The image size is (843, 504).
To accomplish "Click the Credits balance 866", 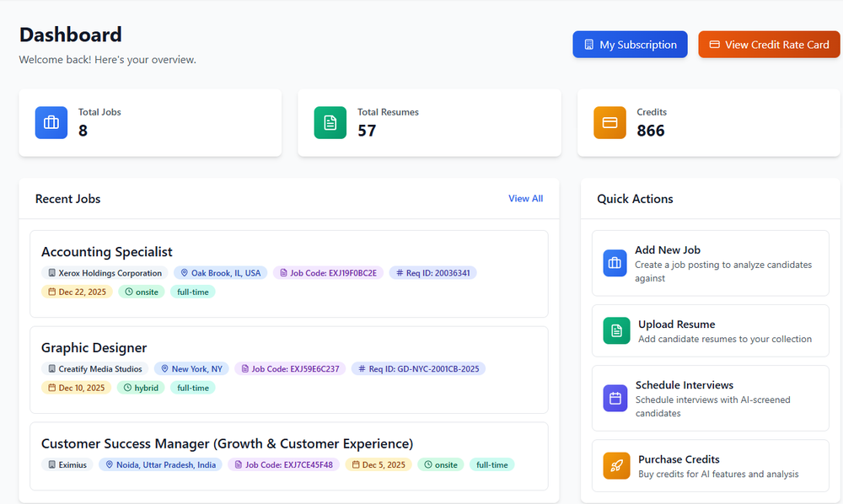I will click(x=651, y=131).
